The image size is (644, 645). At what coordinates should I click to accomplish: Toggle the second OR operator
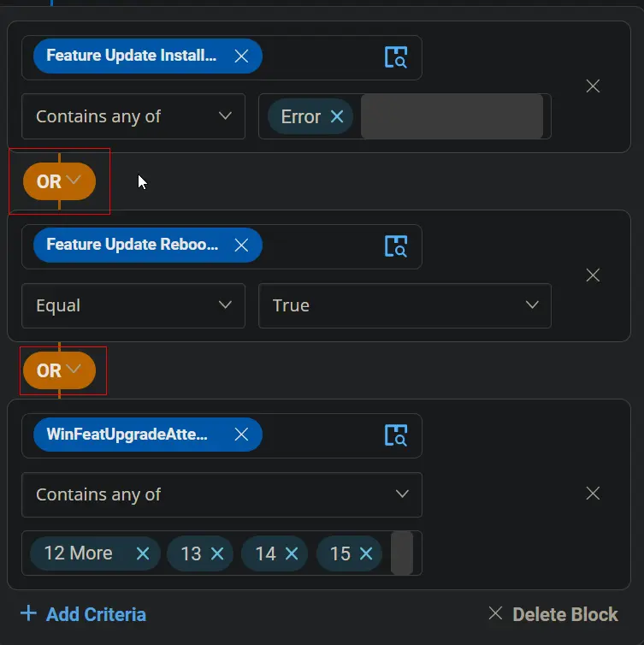pos(59,370)
